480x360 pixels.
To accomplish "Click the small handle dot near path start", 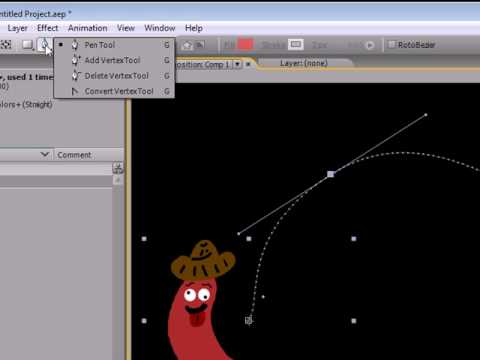I will pos(263,297).
